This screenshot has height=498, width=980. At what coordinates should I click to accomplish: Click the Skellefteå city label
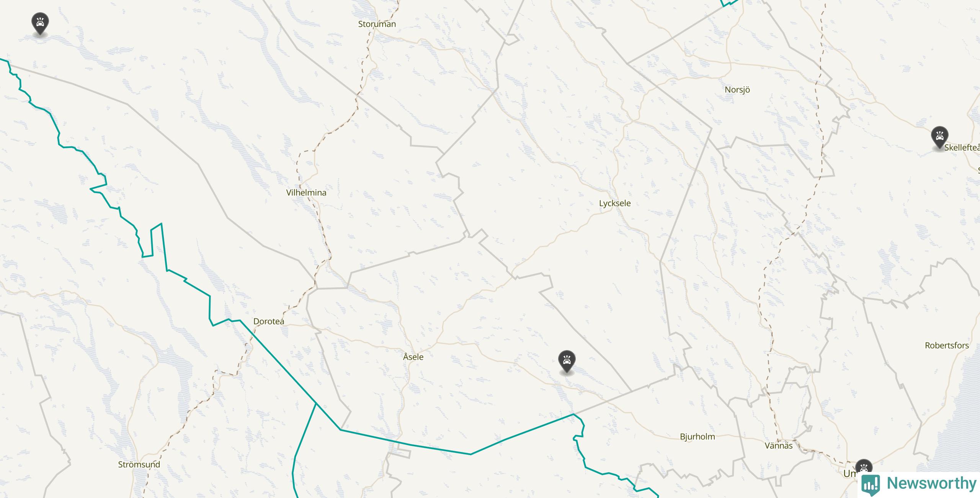point(962,147)
